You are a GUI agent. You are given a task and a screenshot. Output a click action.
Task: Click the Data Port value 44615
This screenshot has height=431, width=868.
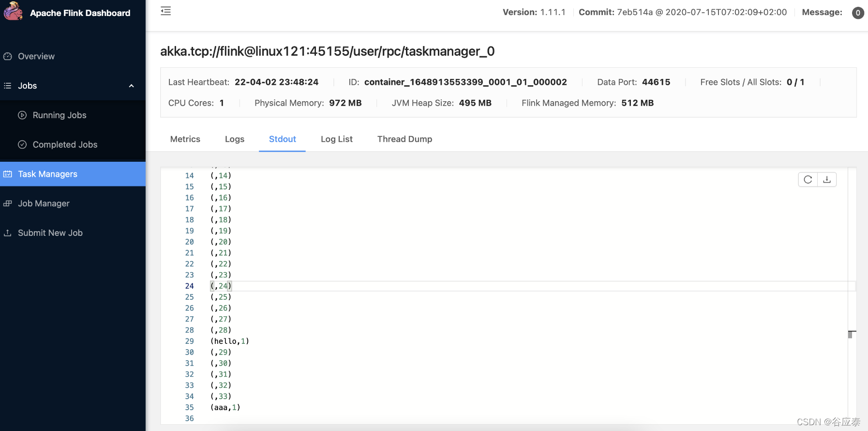[x=656, y=82]
